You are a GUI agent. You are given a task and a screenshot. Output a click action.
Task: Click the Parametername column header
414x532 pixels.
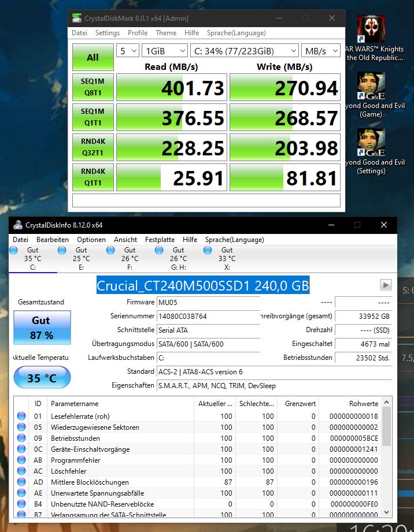coord(120,403)
